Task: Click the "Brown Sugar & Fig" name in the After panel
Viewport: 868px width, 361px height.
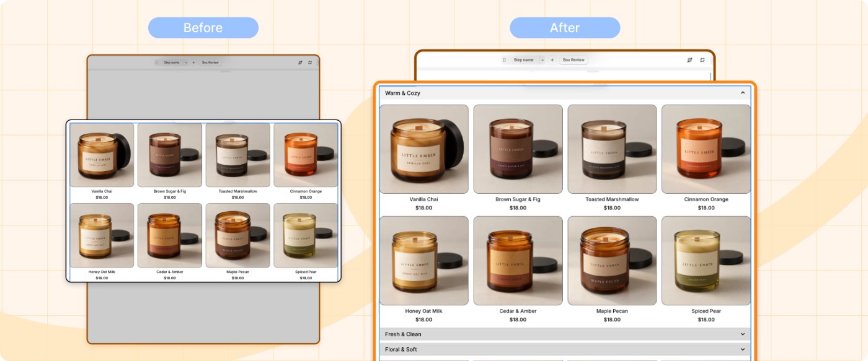Action: coord(518,199)
